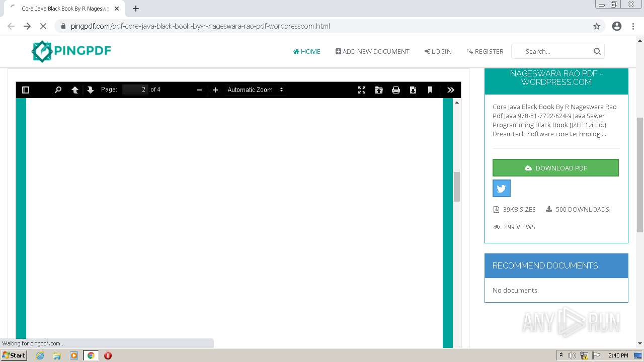This screenshot has height=362, width=644.
Task: Click the Chrome taskbar icon
Action: (x=91, y=355)
